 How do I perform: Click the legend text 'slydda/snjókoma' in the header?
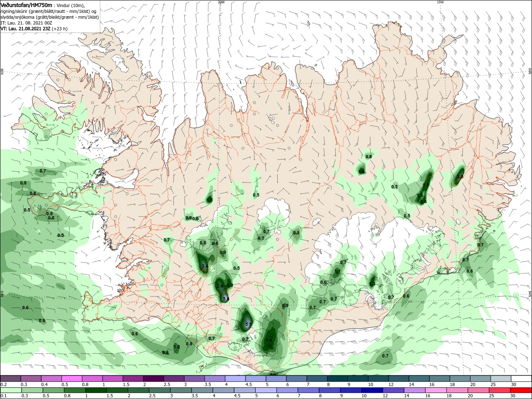pyautogui.click(x=18, y=17)
